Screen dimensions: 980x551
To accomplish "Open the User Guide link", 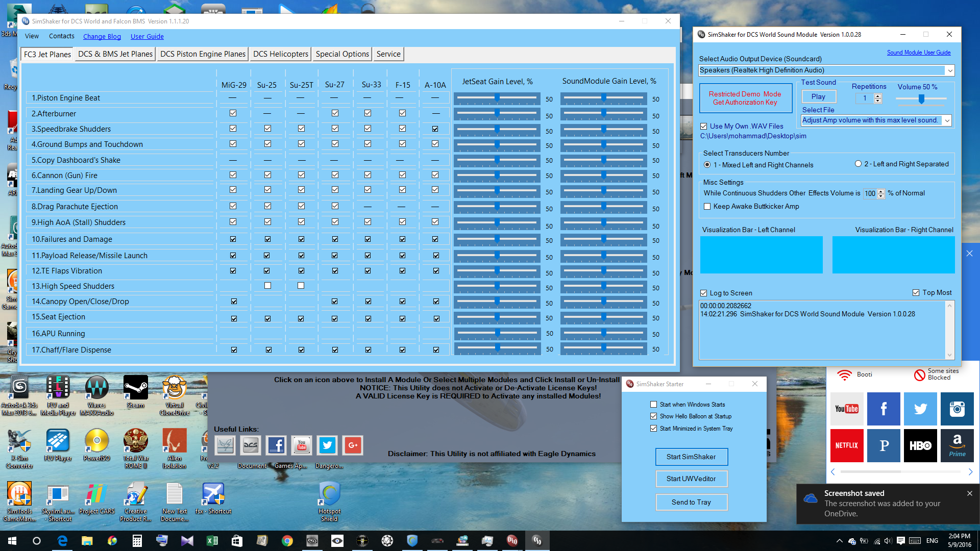I will click(147, 37).
